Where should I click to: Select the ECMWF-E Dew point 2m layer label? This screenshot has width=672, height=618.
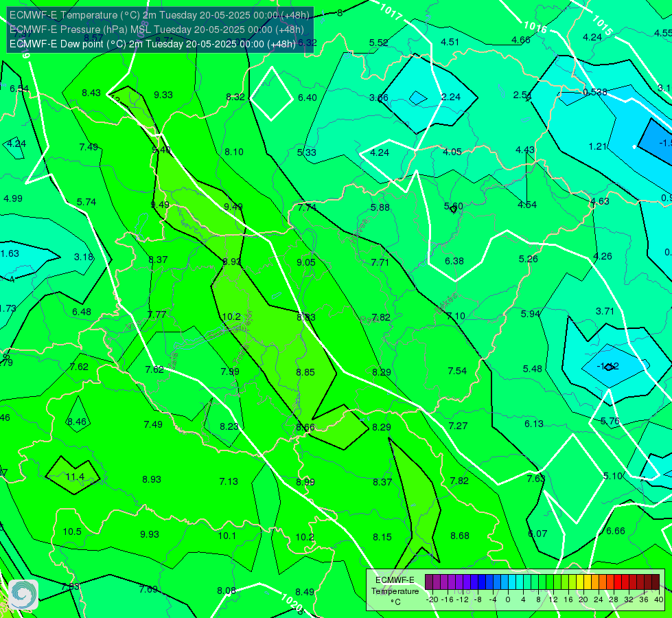point(152,44)
